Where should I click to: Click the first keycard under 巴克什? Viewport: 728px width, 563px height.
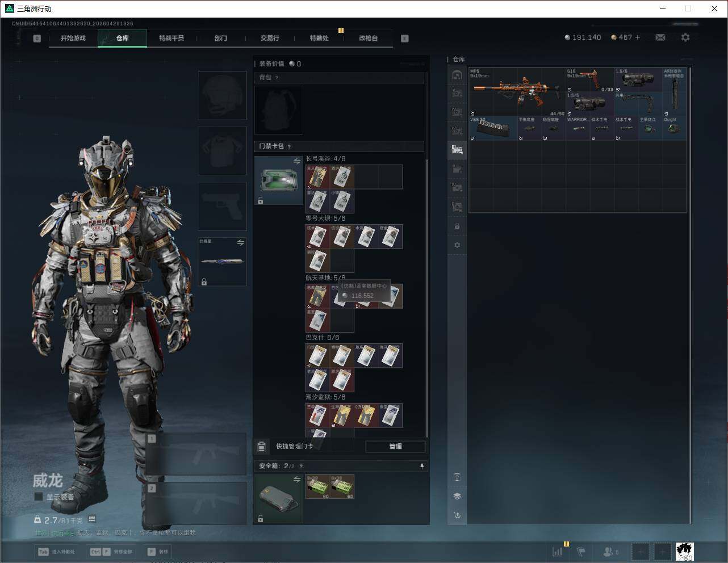coord(318,356)
